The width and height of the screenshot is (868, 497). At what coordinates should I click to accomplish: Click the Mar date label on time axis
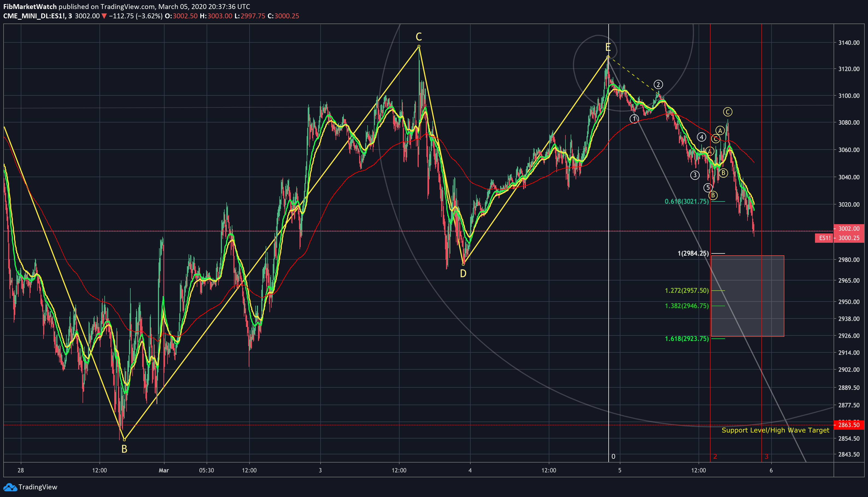click(x=164, y=470)
